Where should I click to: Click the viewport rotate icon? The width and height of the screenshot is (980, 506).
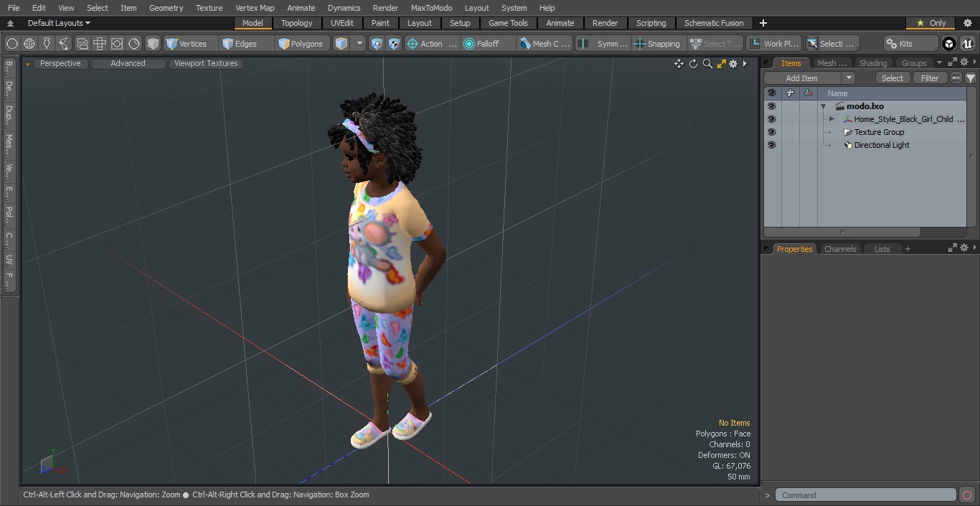tap(693, 64)
